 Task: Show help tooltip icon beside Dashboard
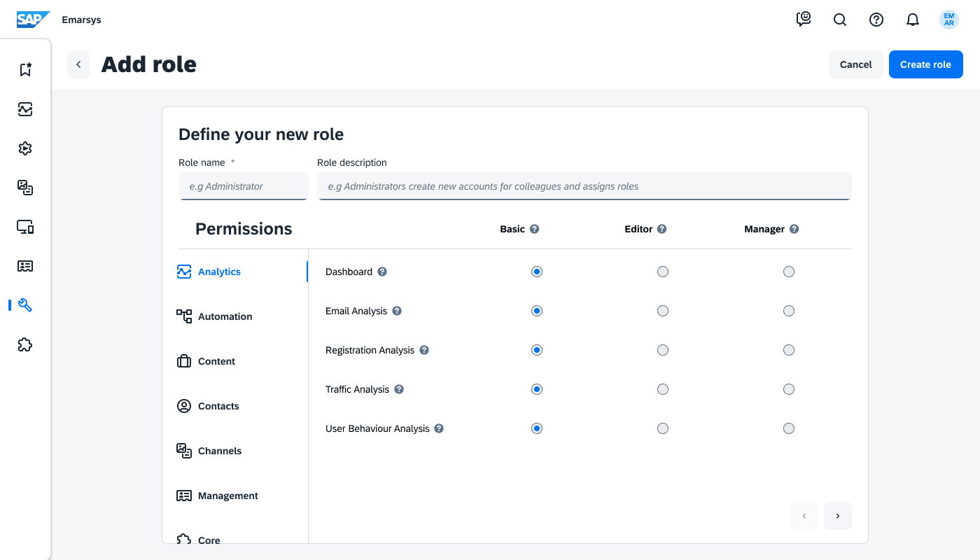pyautogui.click(x=382, y=272)
